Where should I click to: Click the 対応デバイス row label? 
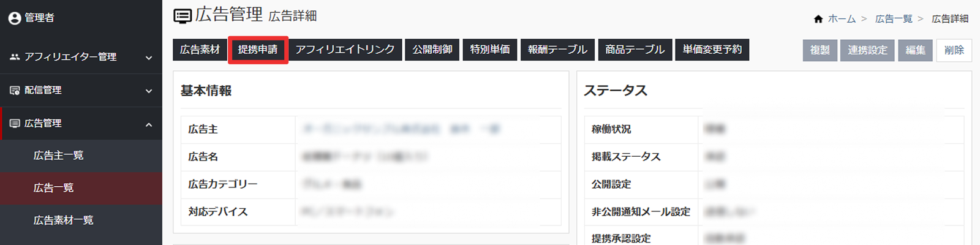tap(218, 212)
